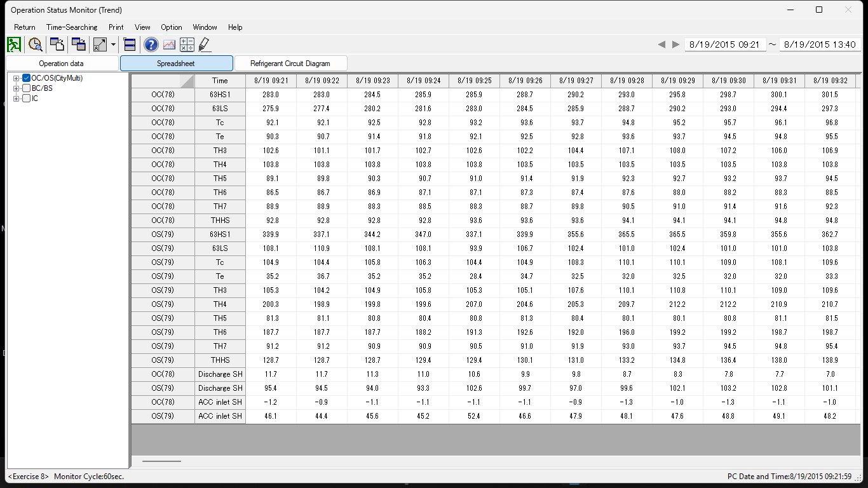Image resolution: width=868 pixels, height=488 pixels.
Task: Click the window layout icon beside Help
Action: tap(129, 44)
